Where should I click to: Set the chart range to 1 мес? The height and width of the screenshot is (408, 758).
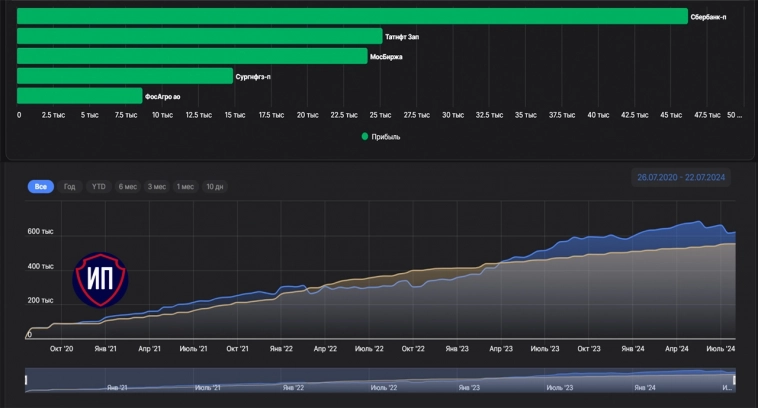point(185,187)
